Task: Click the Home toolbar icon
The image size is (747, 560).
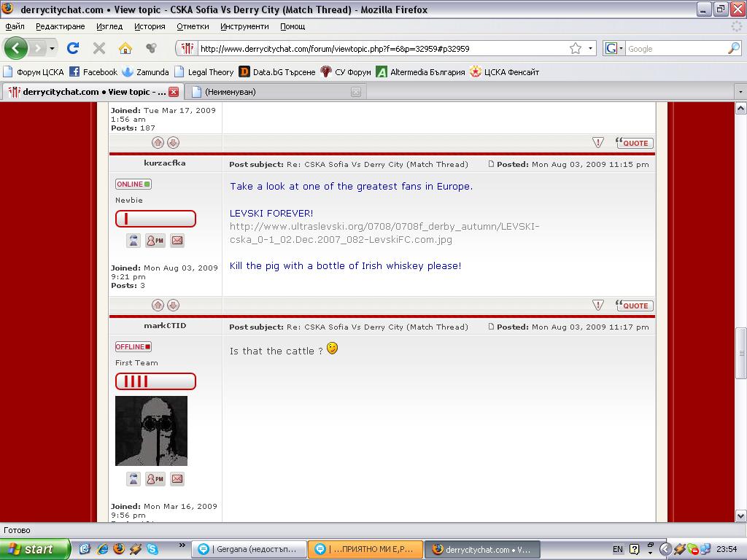Action: 125,49
